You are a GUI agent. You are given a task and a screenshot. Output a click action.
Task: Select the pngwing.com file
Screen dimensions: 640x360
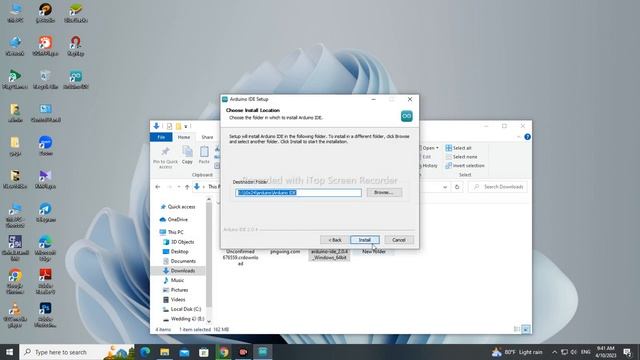(285, 252)
